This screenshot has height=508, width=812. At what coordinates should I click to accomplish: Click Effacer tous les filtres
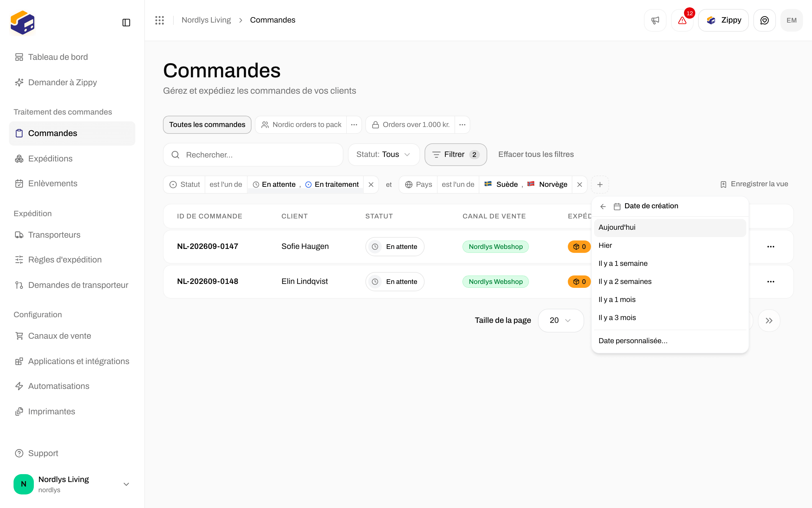tap(536, 154)
